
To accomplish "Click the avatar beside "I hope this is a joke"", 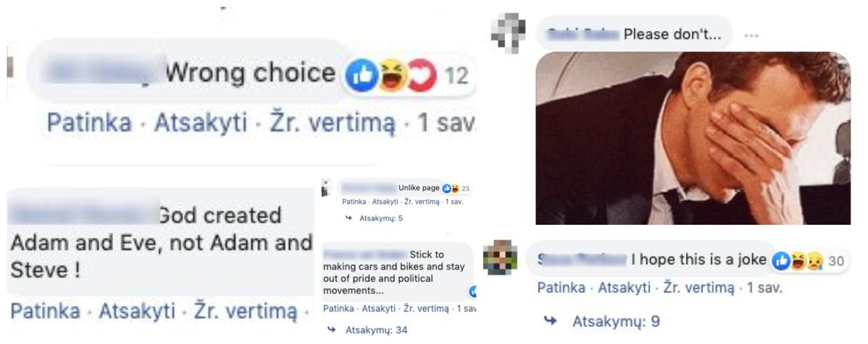I will (x=500, y=257).
